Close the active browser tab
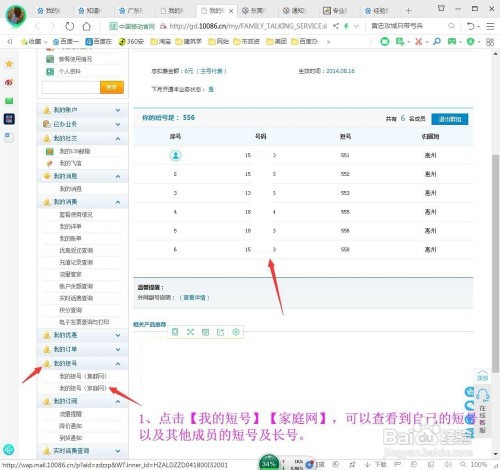The width and height of the screenshot is (500, 470). click(x=231, y=11)
